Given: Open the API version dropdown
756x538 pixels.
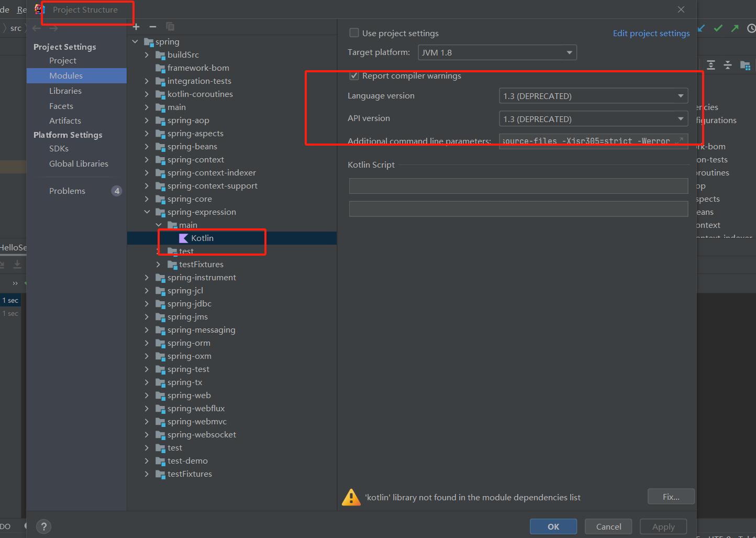Looking at the screenshot, I should [594, 119].
